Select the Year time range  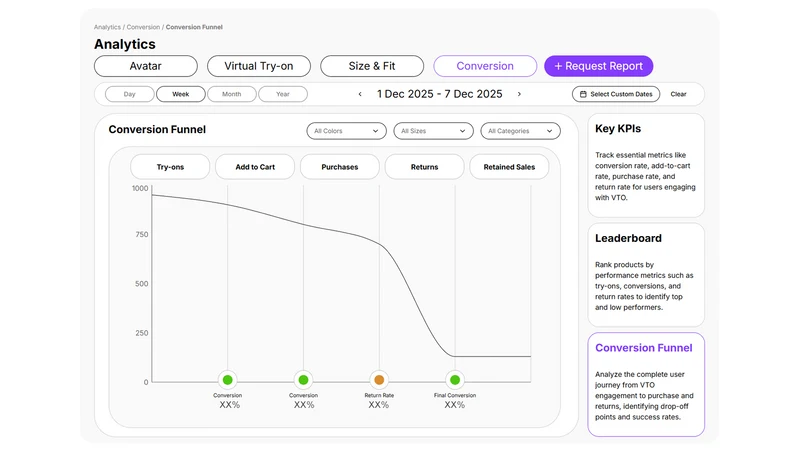click(283, 94)
